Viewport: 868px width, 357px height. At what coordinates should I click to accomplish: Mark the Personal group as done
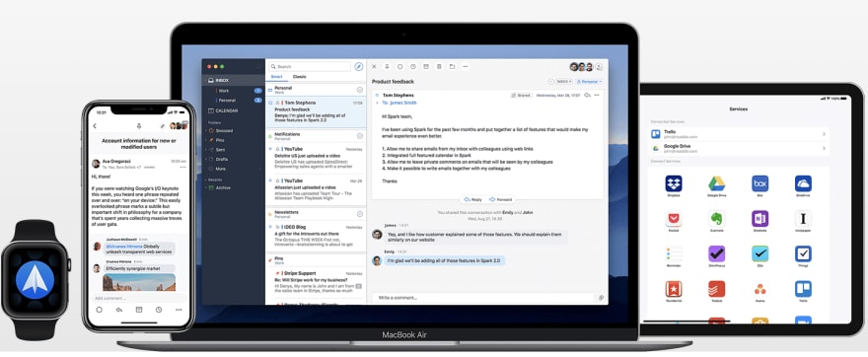coord(360,90)
